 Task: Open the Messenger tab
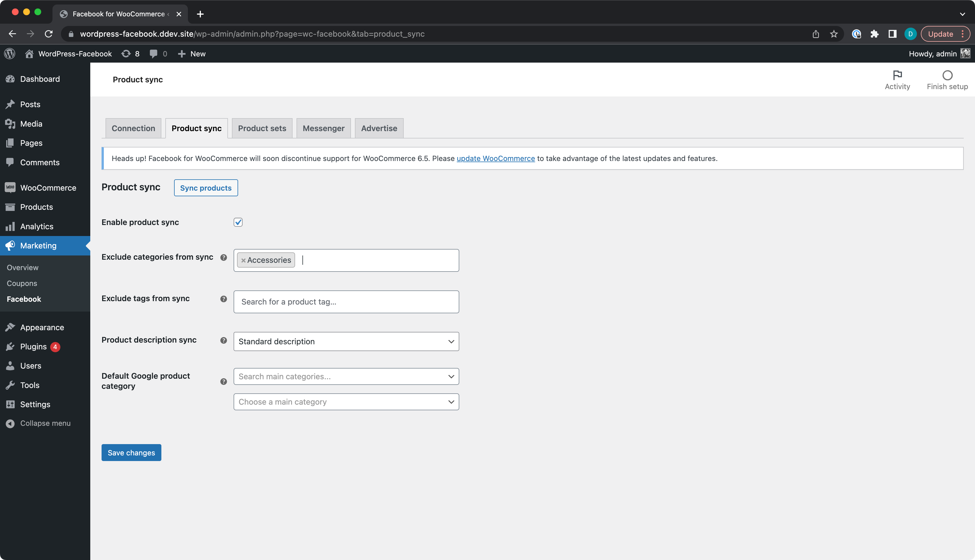(323, 128)
